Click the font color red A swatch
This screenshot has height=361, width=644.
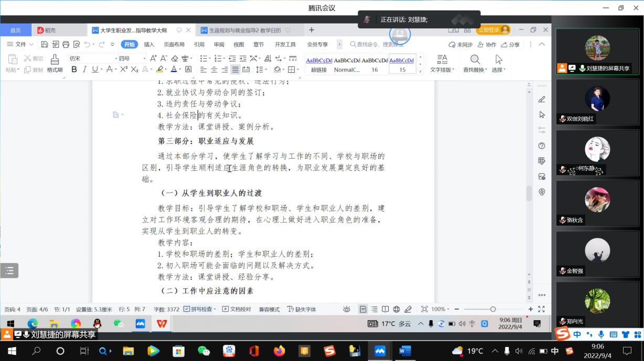(x=174, y=69)
